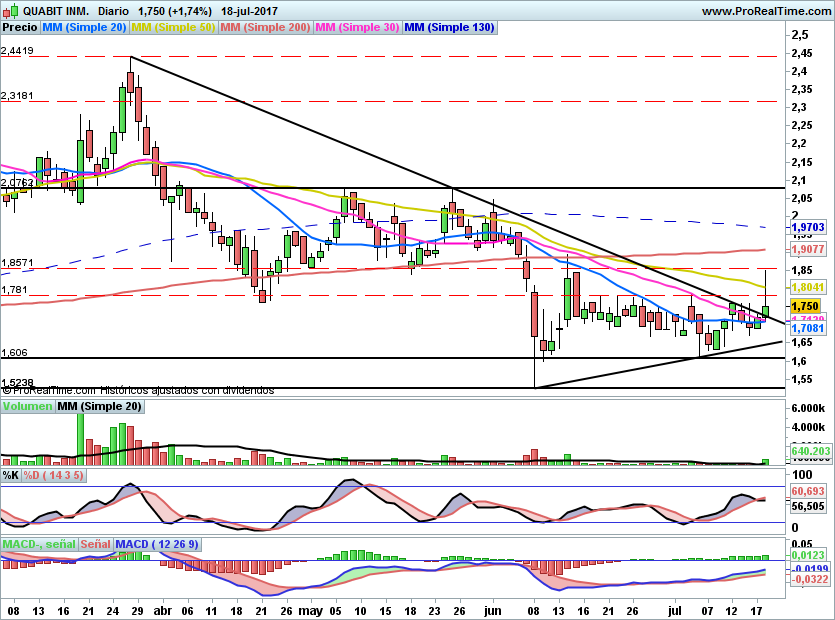Choose the MM (Simple 130) indicator label

(x=449, y=28)
